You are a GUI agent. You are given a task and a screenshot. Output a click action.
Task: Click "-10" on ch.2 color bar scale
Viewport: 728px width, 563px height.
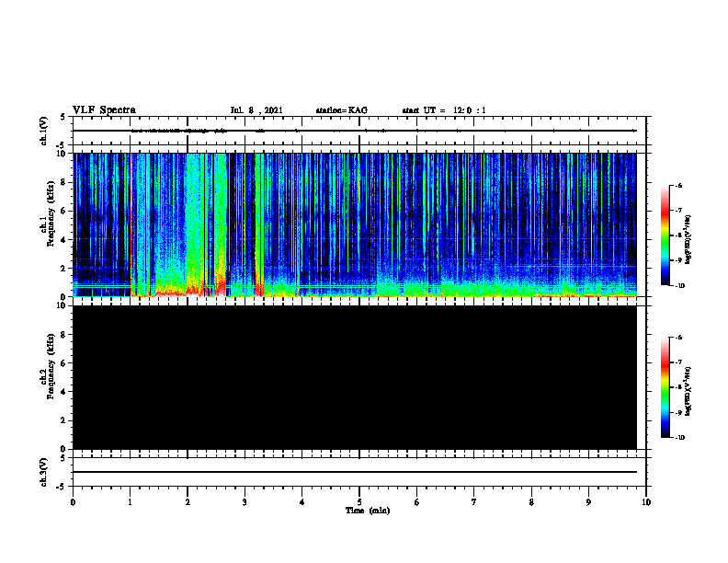(679, 438)
